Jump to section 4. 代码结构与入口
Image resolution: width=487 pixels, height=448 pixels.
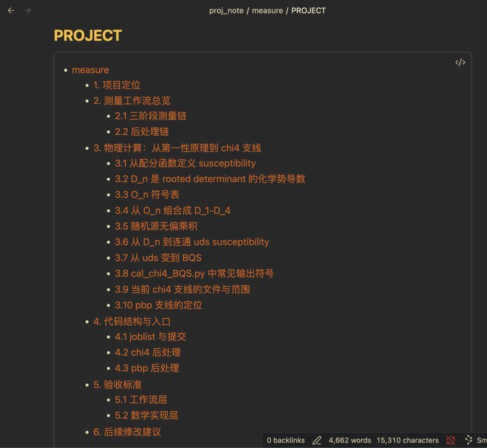[x=132, y=322]
